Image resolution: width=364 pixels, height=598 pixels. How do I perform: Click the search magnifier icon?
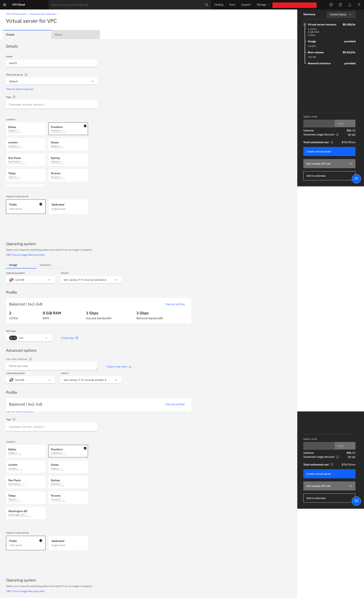(206, 5)
